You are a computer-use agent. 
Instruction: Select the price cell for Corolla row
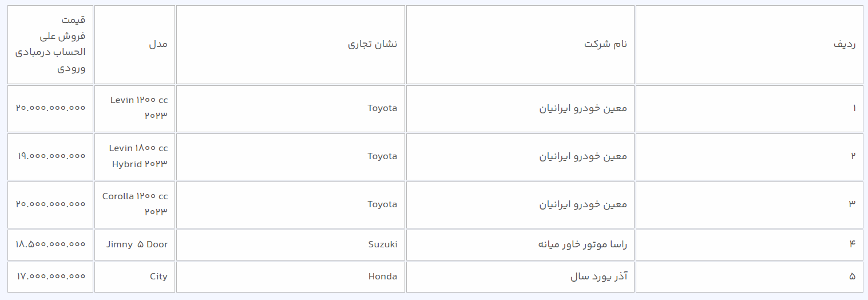[x=51, y=204]
